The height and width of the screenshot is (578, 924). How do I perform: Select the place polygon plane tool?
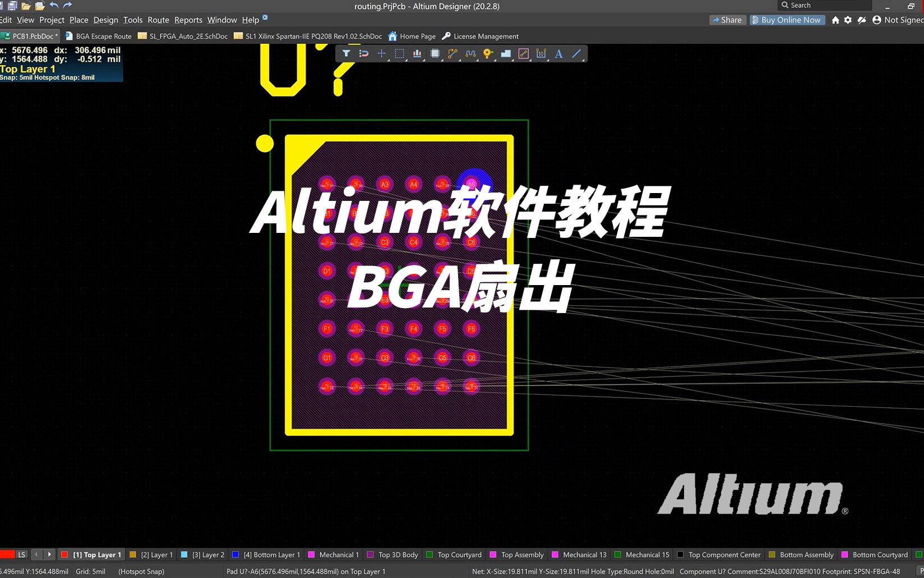click(506, 54)
